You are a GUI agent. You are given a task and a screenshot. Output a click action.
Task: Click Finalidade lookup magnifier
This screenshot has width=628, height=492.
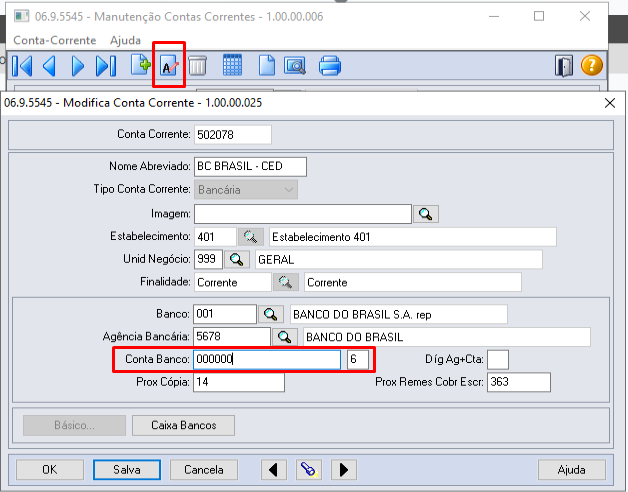[286, 282]
